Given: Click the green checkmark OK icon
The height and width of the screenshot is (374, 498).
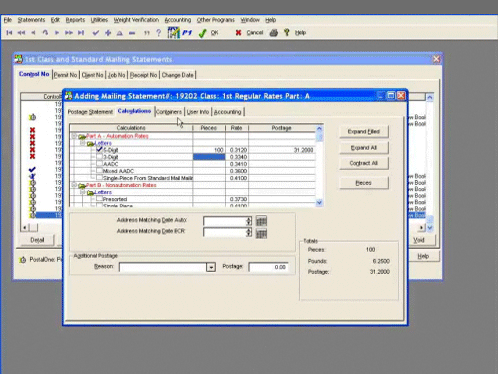Looking at the screenshot, I should point(202,33).
